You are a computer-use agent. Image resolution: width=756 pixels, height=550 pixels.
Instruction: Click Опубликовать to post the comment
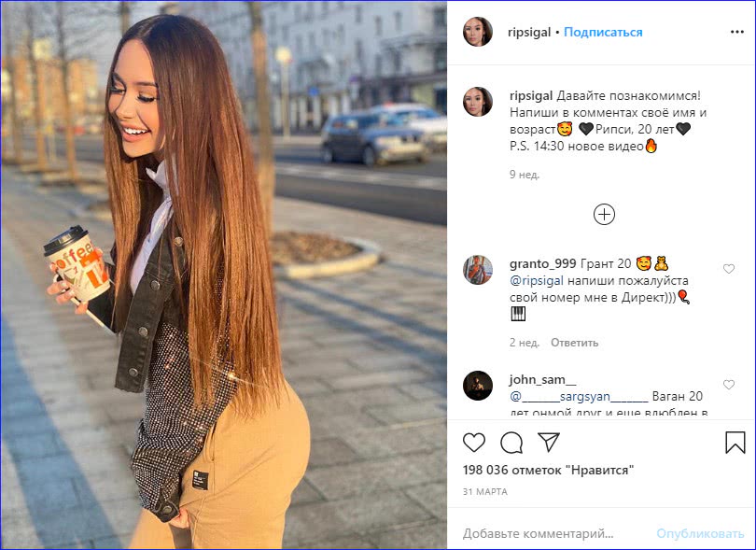point(700,533)
